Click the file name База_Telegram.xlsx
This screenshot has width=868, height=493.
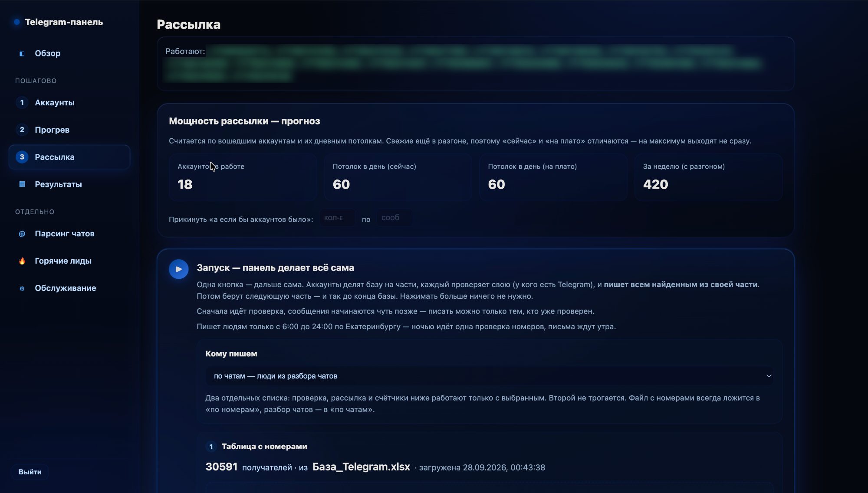(x=361, y=467)
